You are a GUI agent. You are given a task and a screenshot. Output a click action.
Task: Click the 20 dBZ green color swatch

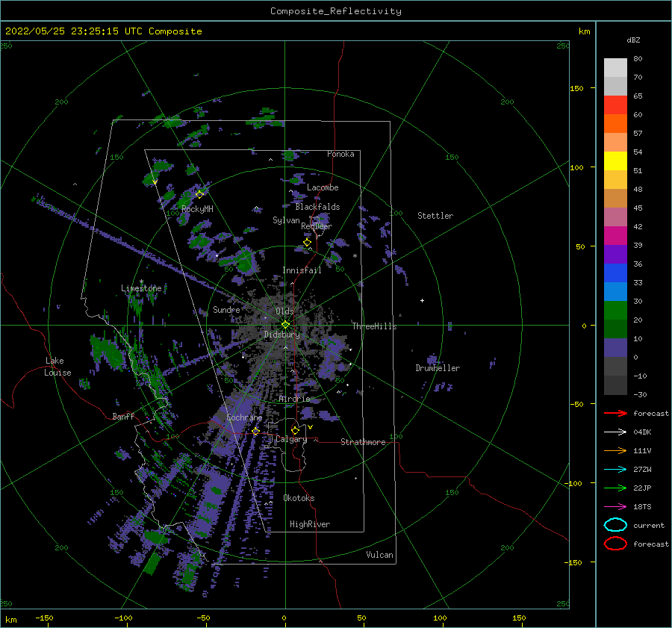click(x=615, y=310)
